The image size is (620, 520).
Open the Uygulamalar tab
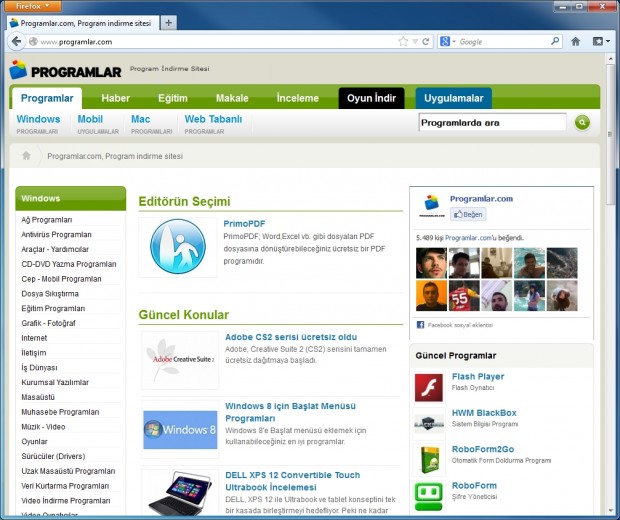[454, 98]
